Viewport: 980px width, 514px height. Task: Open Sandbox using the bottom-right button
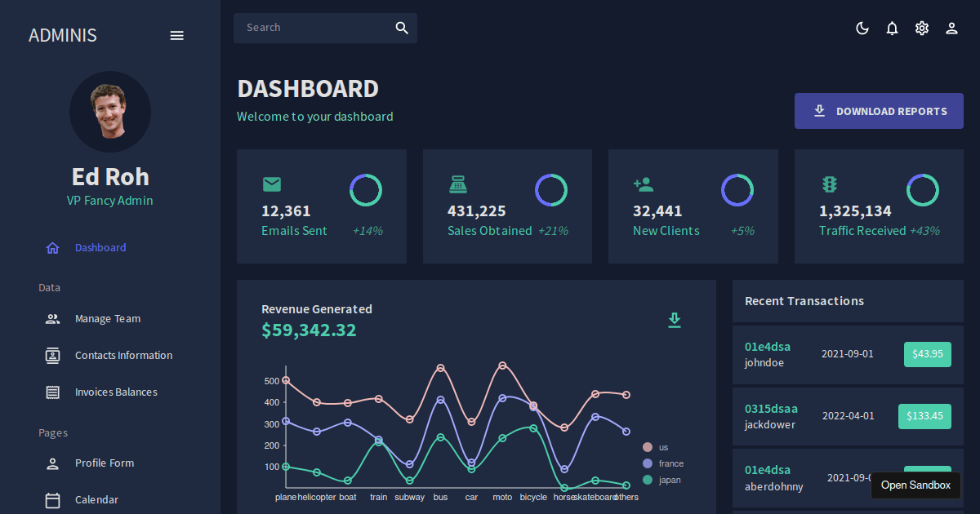pos(915,485)
